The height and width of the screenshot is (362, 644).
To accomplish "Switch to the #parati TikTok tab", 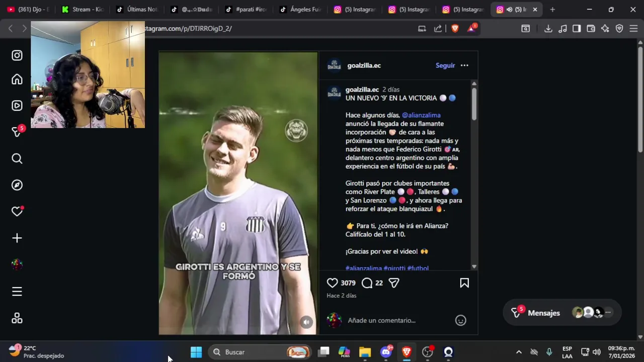I will (x=246, y=10).
